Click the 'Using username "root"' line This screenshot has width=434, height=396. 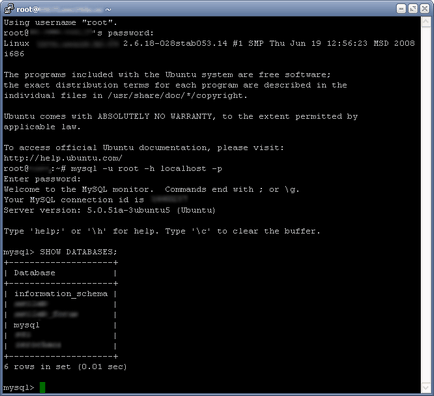pos(60,23)
